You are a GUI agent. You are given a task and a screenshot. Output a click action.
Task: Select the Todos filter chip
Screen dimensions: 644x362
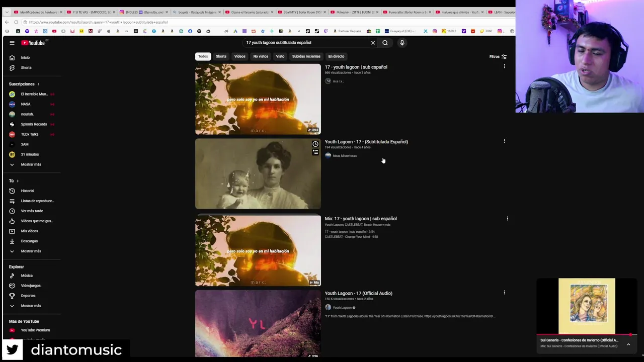tap(203, 56)
